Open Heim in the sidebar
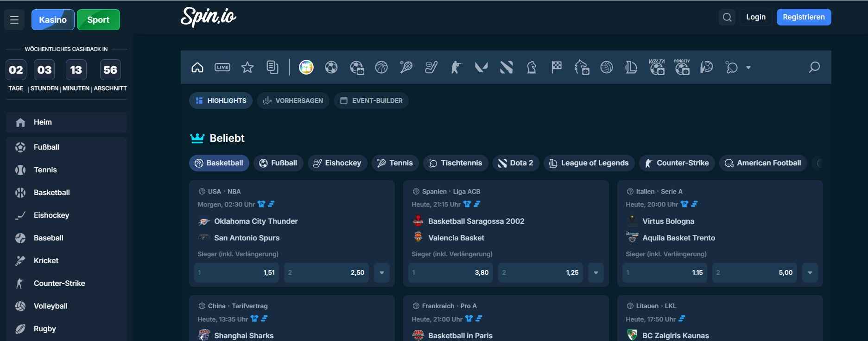 coord(67,122)
